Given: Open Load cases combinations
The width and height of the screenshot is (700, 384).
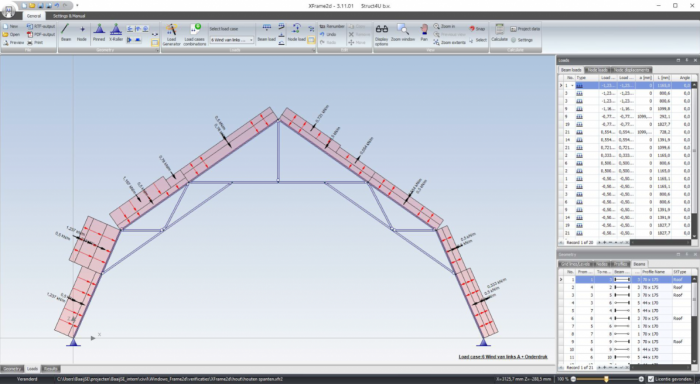Looking at the screenshot, I should 195,35.
